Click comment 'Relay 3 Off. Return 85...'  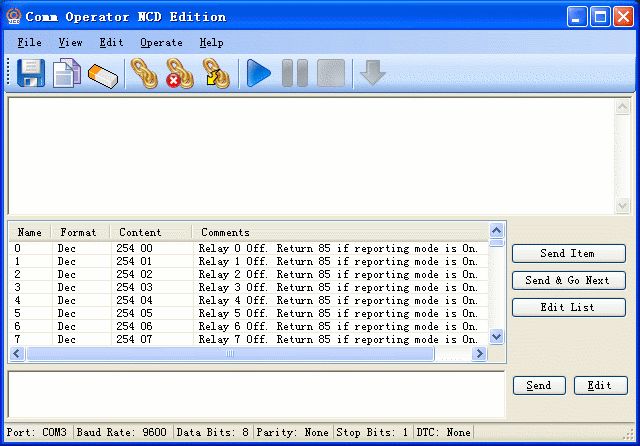point(338,288)
